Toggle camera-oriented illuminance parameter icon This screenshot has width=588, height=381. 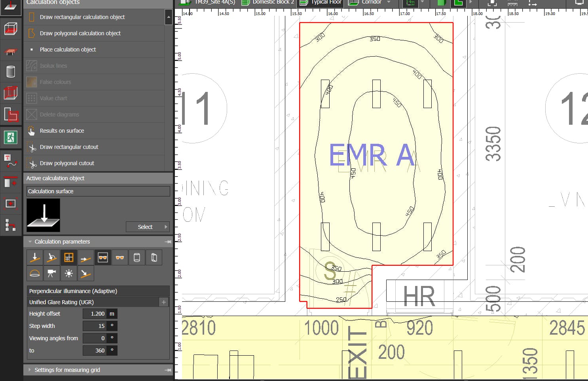click(x=51, y=273)
